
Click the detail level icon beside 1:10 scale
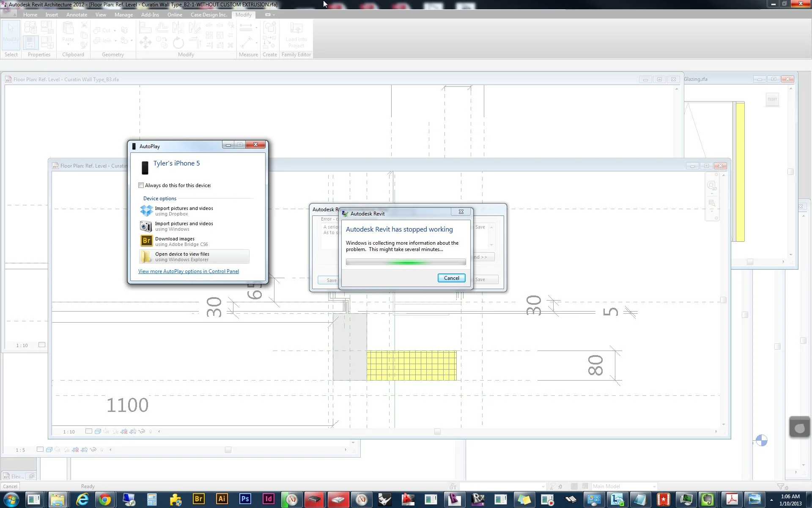(x=88, y=431)
